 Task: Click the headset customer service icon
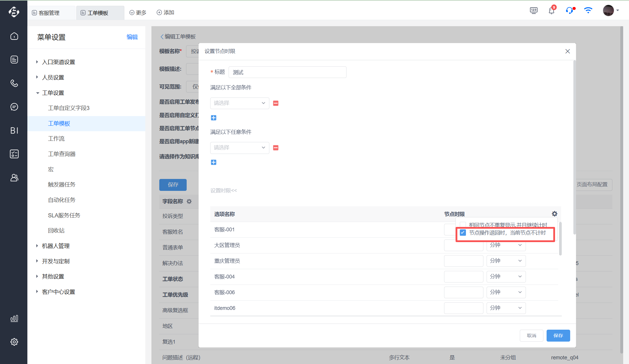pos(569,11)
